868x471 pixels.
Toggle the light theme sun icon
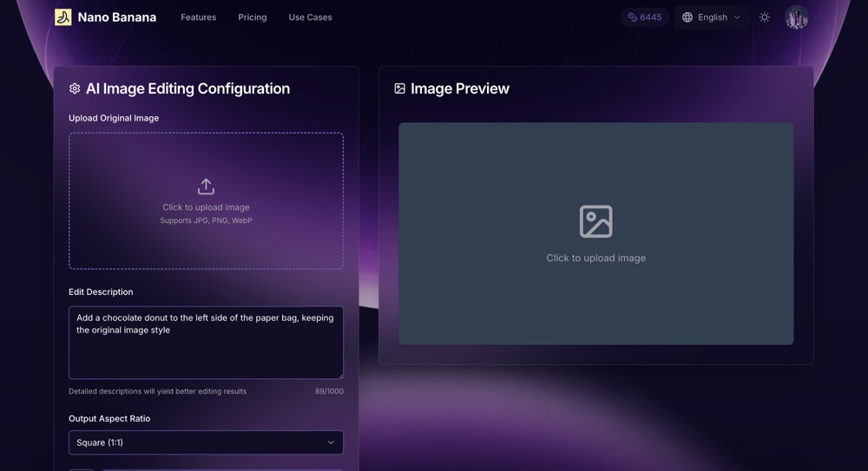[765, 17]
